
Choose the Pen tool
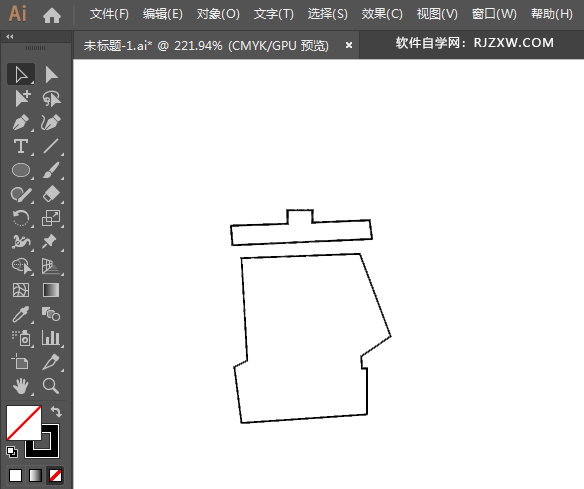[x=21, y=122]
